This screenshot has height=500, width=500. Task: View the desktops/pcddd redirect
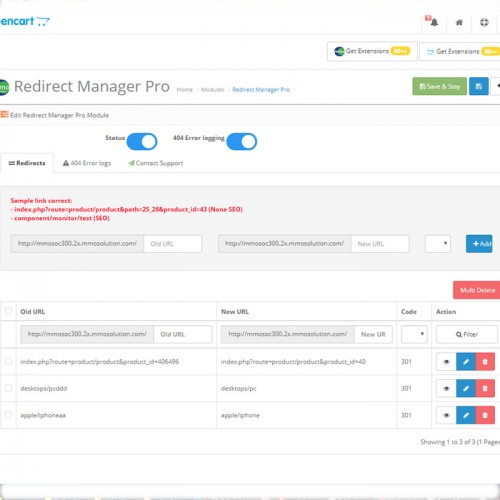[x=446, y=388]
